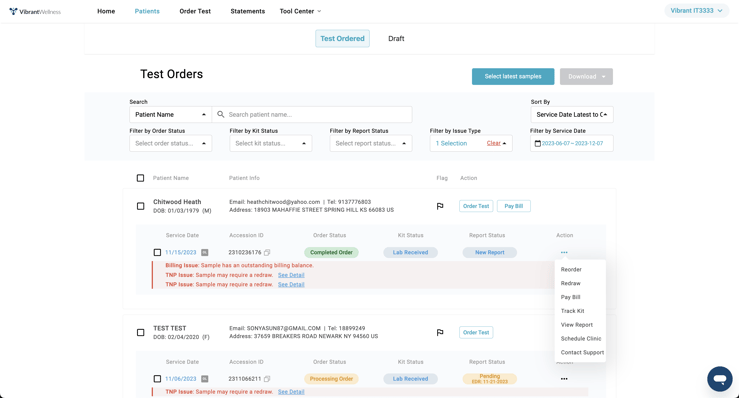
Task: Open second TNP Issue See Detail link for Chitwood
Action: pyautogui.click(x=291, y=284)
